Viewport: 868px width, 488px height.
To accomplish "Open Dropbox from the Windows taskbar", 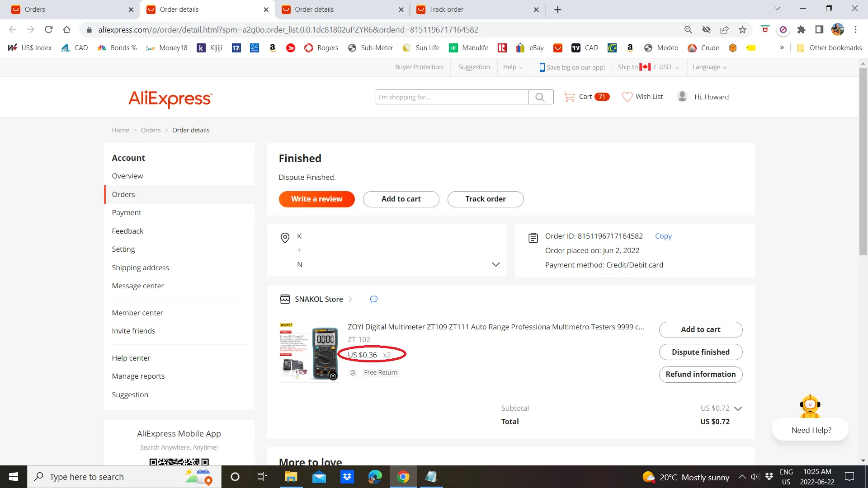I will pyautogui.click(x=347, y=477).
